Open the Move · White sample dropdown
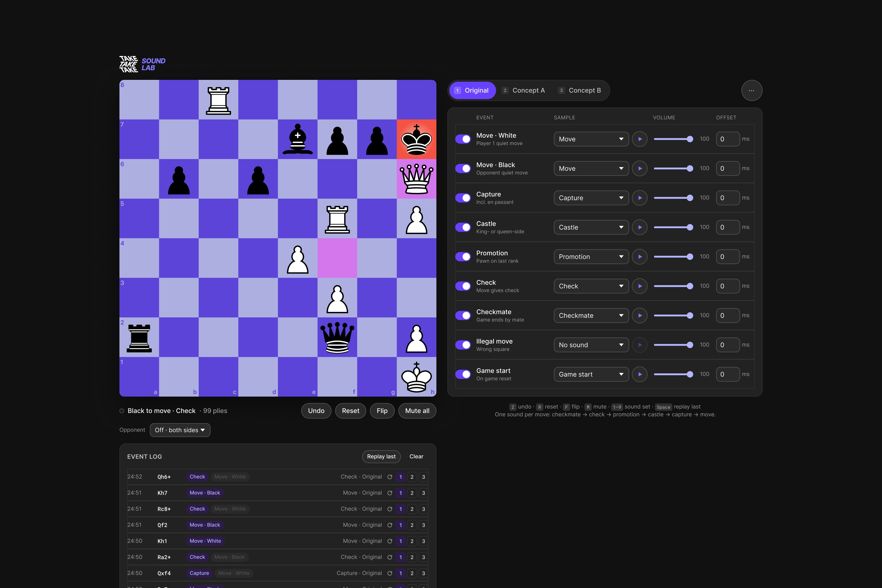882x588 pixels. [x=591, y=139]
